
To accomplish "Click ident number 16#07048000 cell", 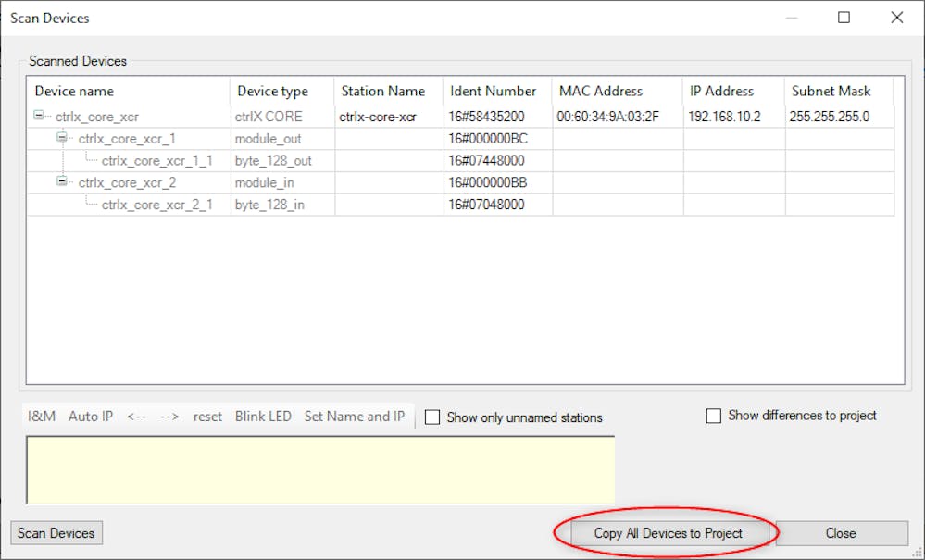I will coord(498,205).
